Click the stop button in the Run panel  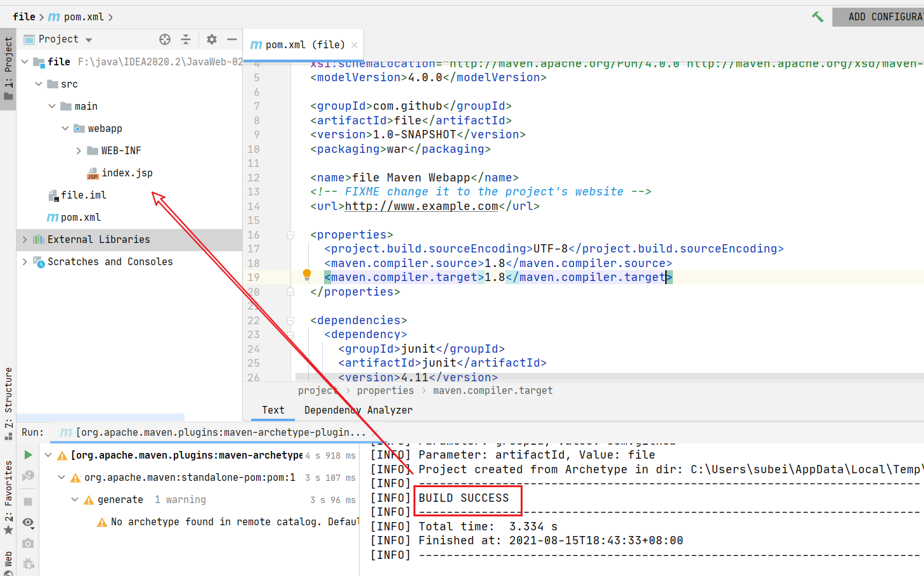coord(28,501)
